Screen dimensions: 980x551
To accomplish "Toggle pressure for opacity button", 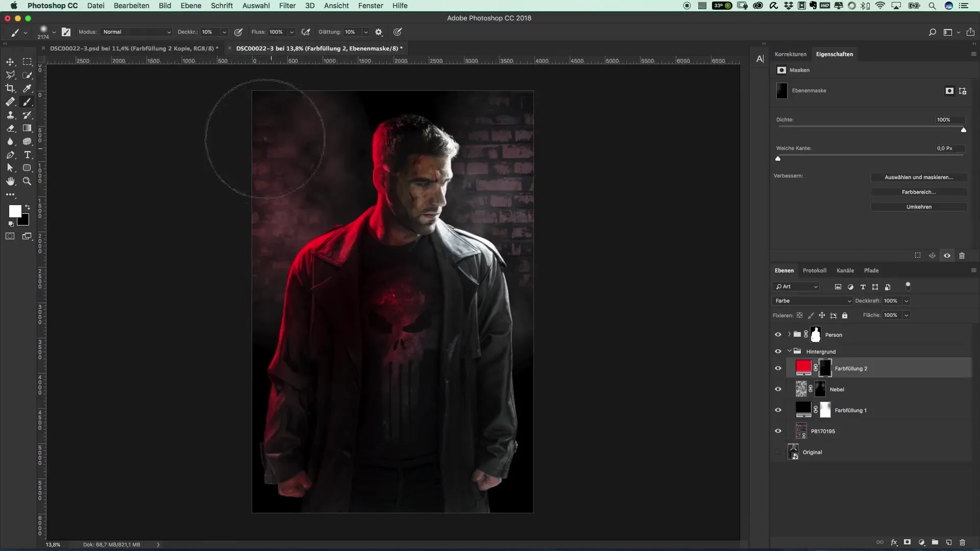I will click(238, 32).
